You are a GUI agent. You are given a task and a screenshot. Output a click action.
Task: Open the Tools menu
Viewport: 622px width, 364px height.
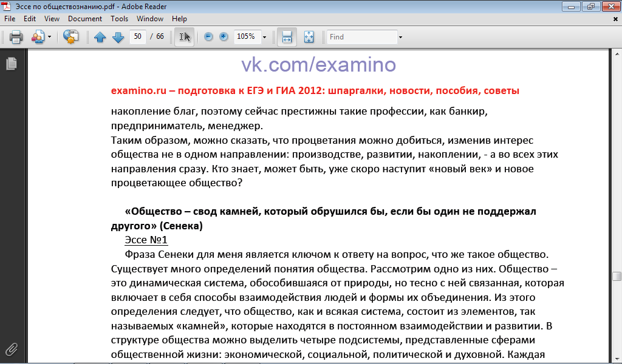(119, 19)
